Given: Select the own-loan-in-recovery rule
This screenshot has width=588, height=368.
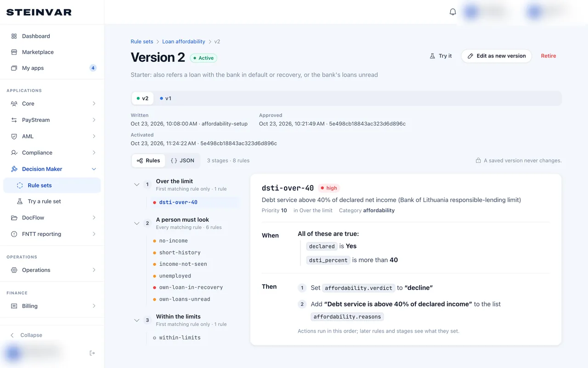Looking at the screenshot, I should (x=195, y=287).
